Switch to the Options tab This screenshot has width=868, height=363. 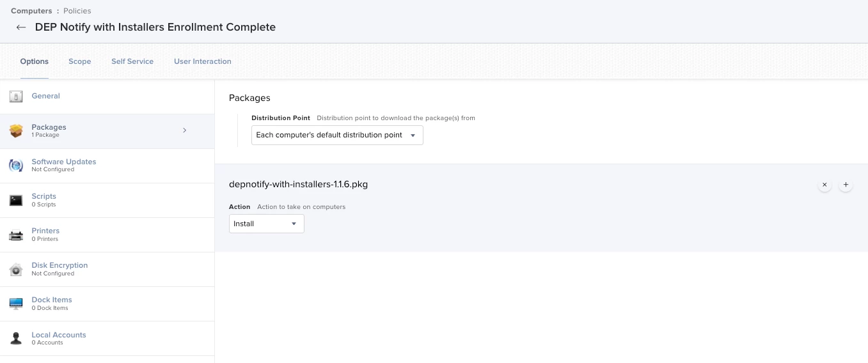(35, 61)
